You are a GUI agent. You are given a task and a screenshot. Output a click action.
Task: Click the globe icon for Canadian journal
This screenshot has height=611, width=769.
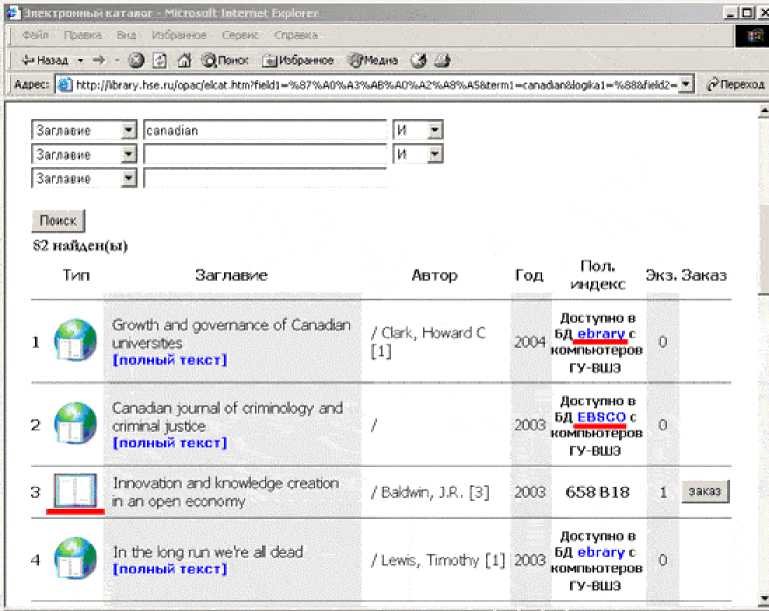[75, 424]
